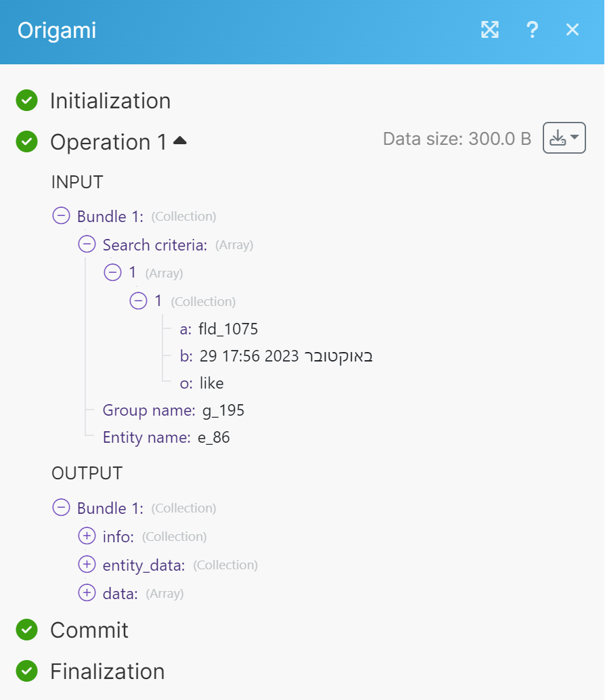Click the Entity name value e_86
Screen dimensions: 605x700
[214, 437]
